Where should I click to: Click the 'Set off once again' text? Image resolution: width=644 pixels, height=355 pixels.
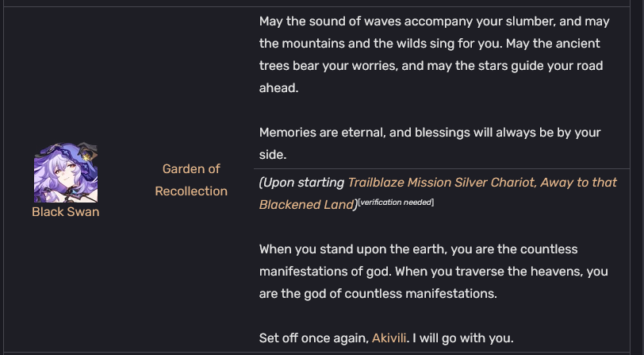point(314,338)
